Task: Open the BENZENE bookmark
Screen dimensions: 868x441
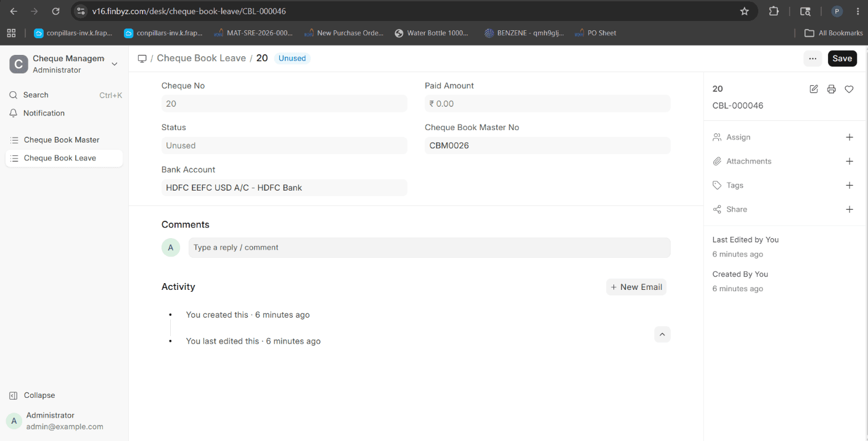Action: 524,33
